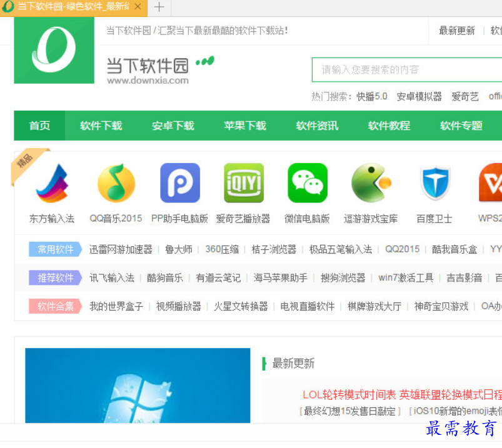Open the 酷我音乐盒 link
This screenshot has width=502, height=448.
[x=454, y=249]
